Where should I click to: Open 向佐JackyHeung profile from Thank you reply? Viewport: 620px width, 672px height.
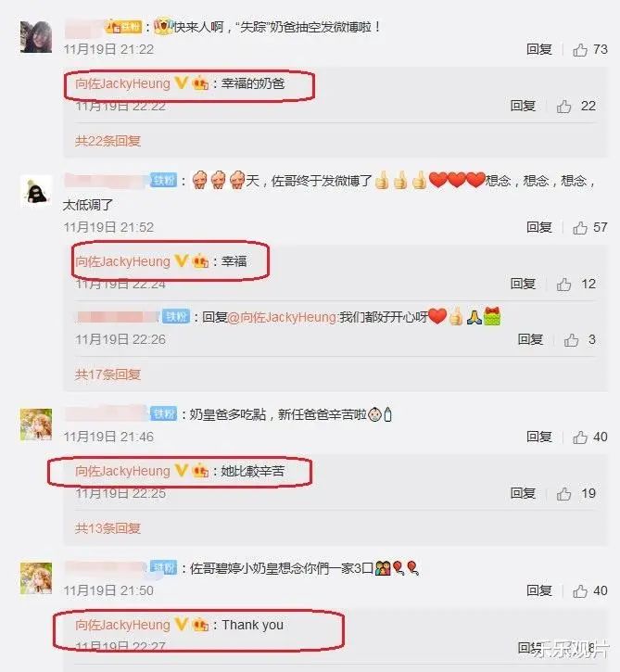point(122,626)
